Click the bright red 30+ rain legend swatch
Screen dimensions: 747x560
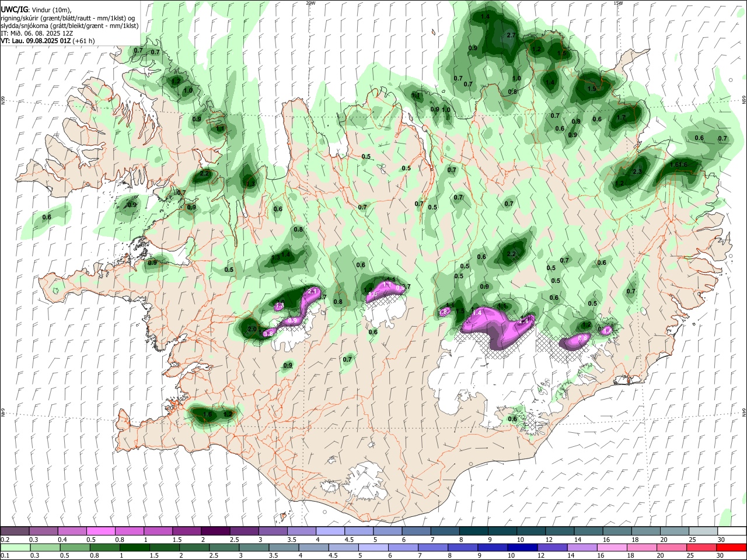pos(731,547)
